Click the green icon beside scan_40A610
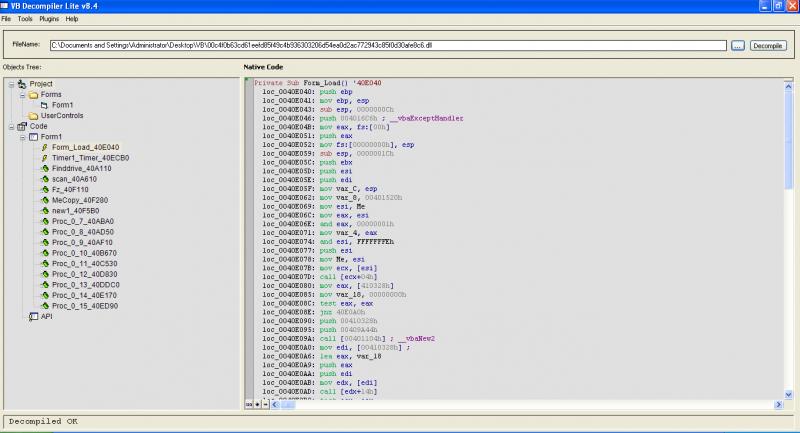800x433 pixels. tap(45, 179)
